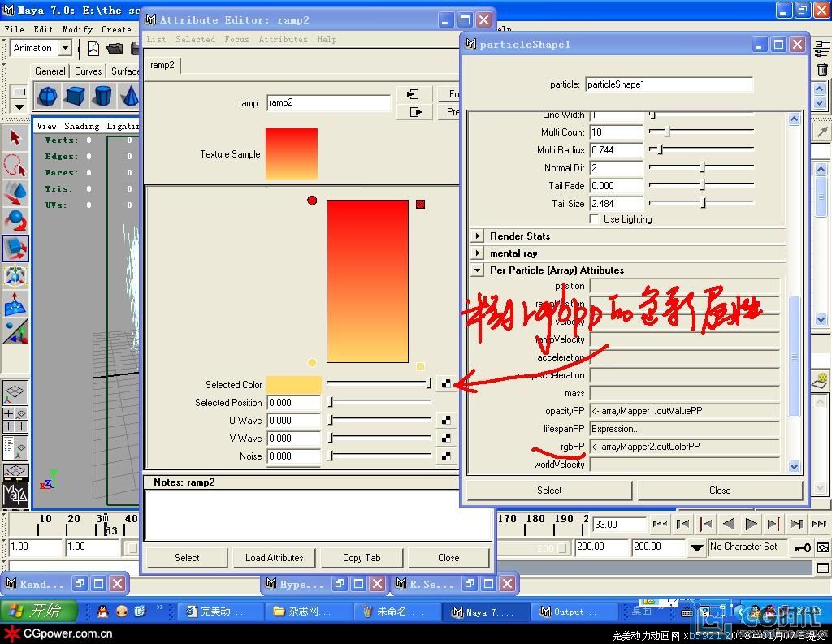Choose the Select arrow tool
The image size is (832, 644).
[x=15, y=138]
